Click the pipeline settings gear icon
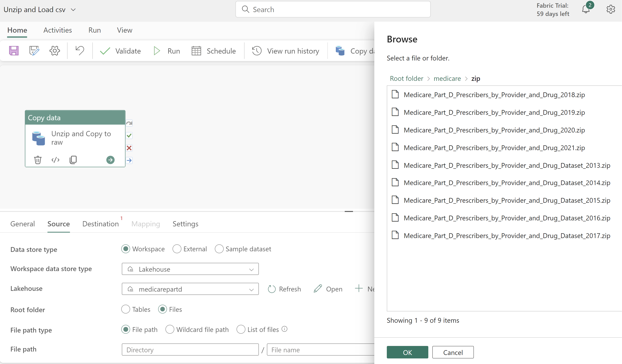The image size is (622, 364). coord(55,51)
